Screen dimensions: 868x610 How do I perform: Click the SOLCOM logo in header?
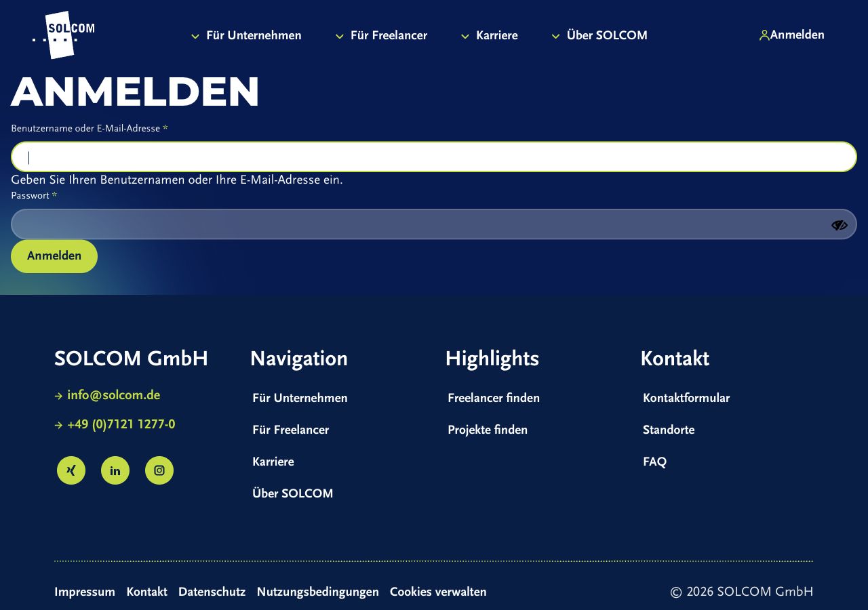(64, 35)
